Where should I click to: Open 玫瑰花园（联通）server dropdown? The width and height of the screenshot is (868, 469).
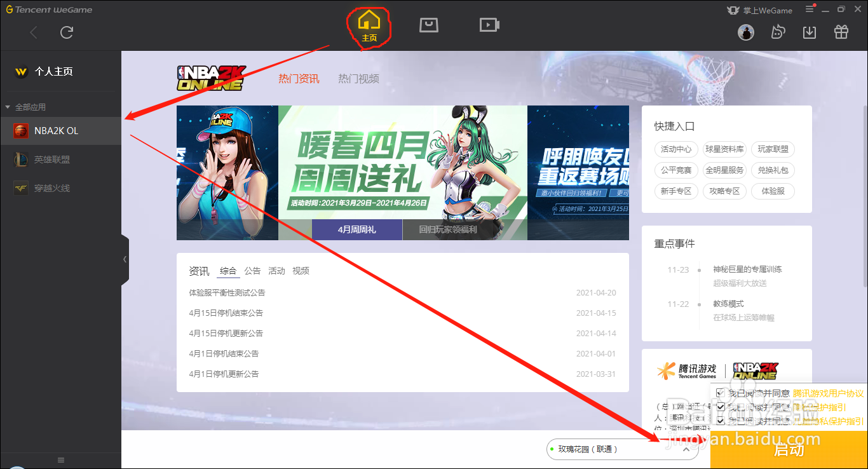coord(622,449)
